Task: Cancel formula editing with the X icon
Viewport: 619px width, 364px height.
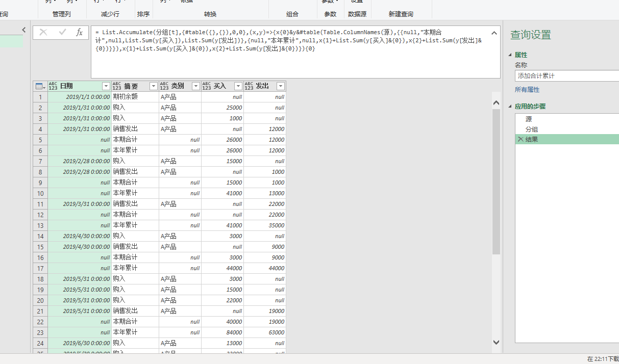Action: [43, 32]
